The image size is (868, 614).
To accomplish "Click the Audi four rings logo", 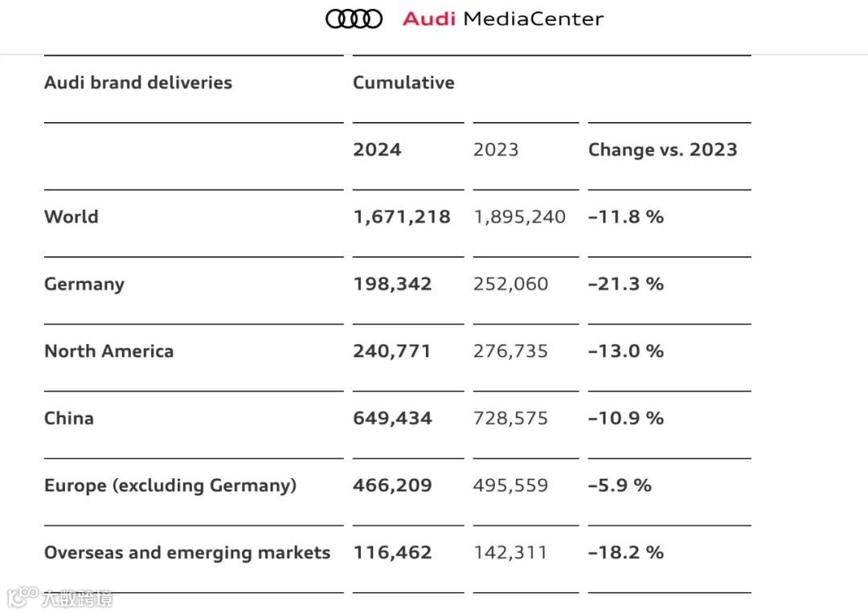I will pyautogui.click(x=354, y=18).
